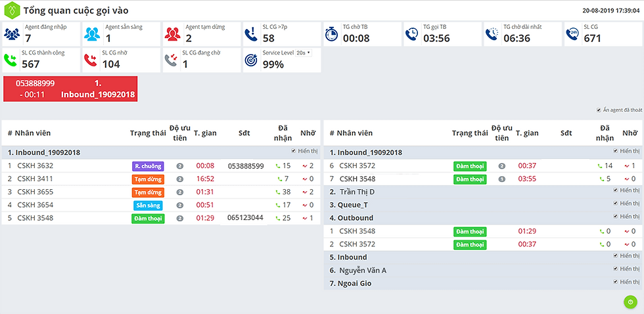Click phone number 053888599 cell

[246, 166]
